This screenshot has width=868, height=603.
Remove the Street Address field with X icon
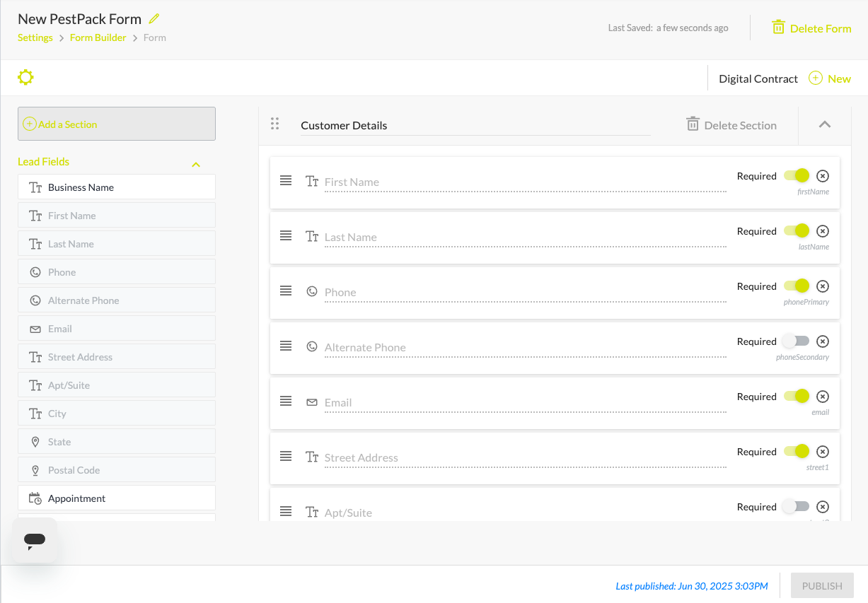tap(823, 452)
